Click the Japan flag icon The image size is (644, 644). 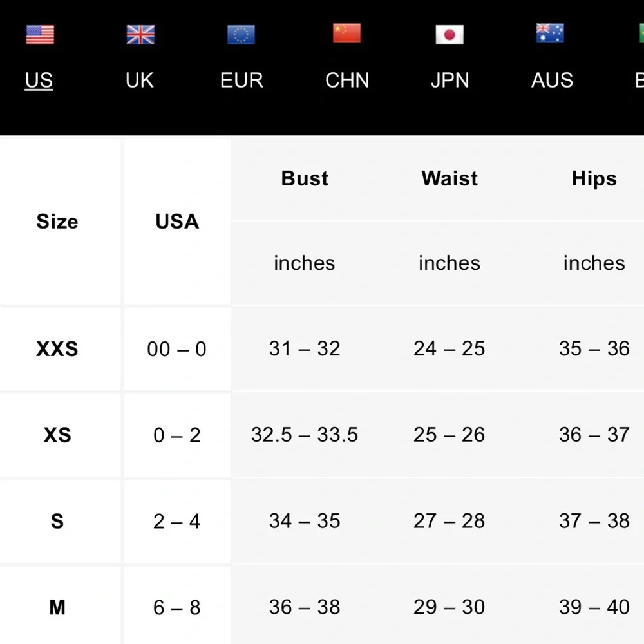tap(450, 35)
